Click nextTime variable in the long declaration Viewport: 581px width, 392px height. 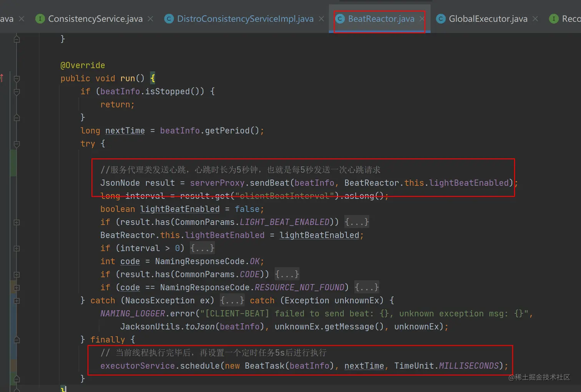(125, 131)
